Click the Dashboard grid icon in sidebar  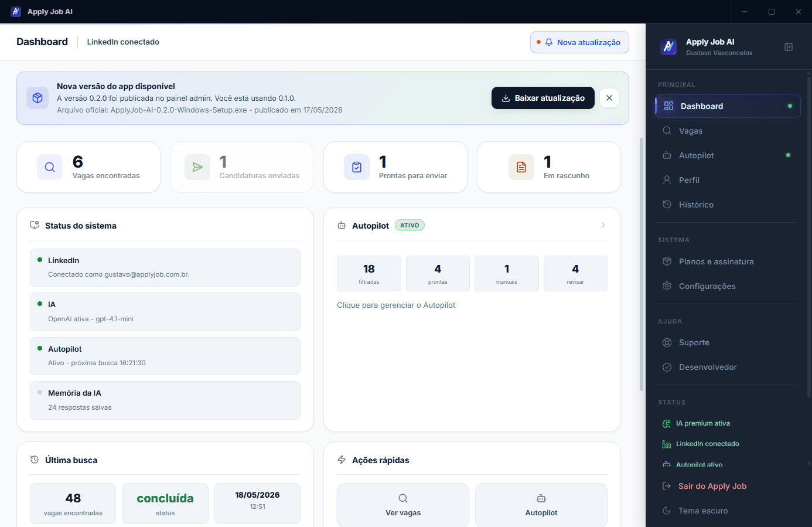point(668,106)
